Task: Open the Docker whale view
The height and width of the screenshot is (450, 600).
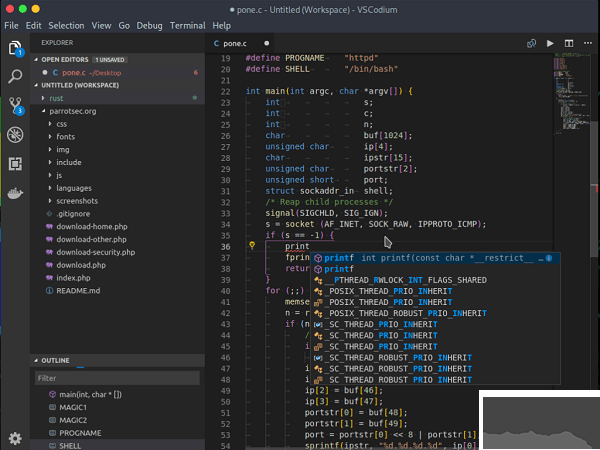Action: [15, 193]
